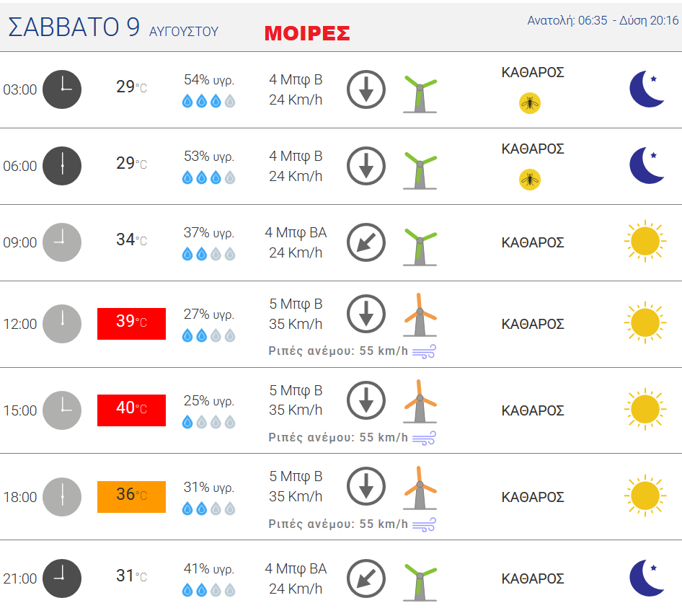The width and height of the screenshot is (682, 616).
Task: Click the red 39°C temperature box
Action: tap(131, 324)
